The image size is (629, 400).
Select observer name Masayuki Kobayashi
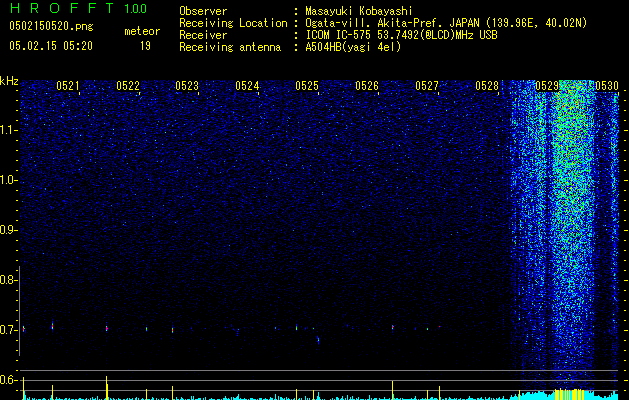pyautogui.click(x=359, y=11)
